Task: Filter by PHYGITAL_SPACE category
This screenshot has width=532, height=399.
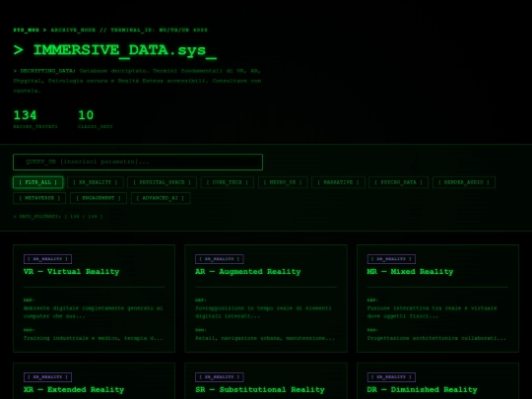Action: [162, 182]
